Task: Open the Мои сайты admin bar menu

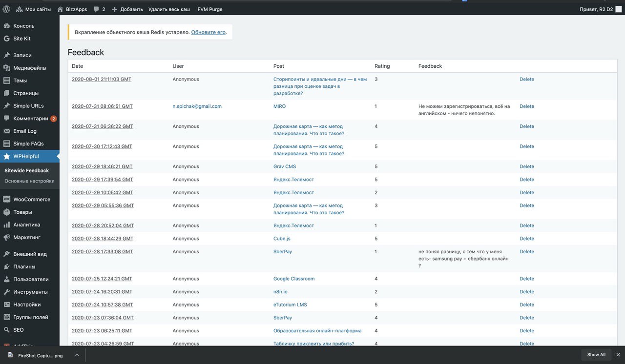Action: pyautogui.click(x=33, y=9)
